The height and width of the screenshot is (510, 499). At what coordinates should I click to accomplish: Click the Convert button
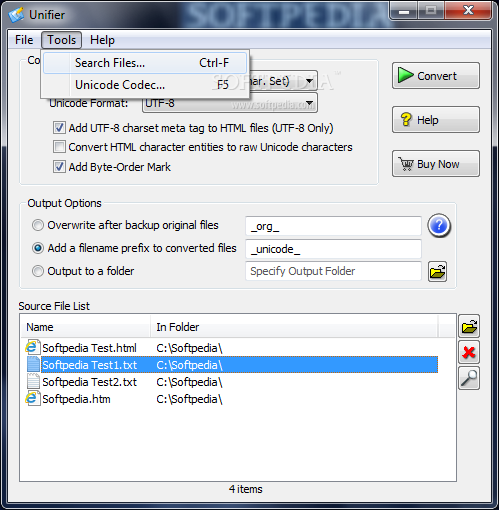(x=436, y=76)
